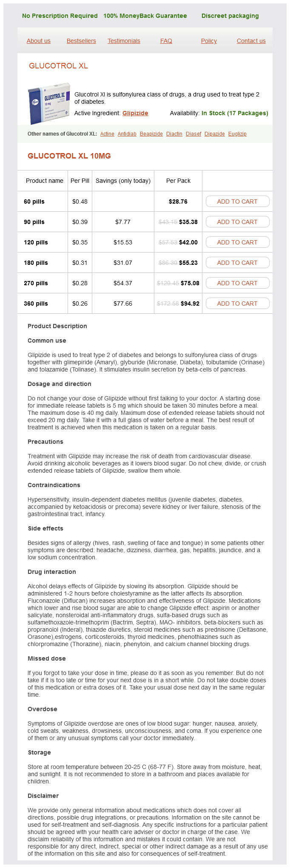Click the Actine alternate name link
The image size is (290, 868).
pos(107,134)
